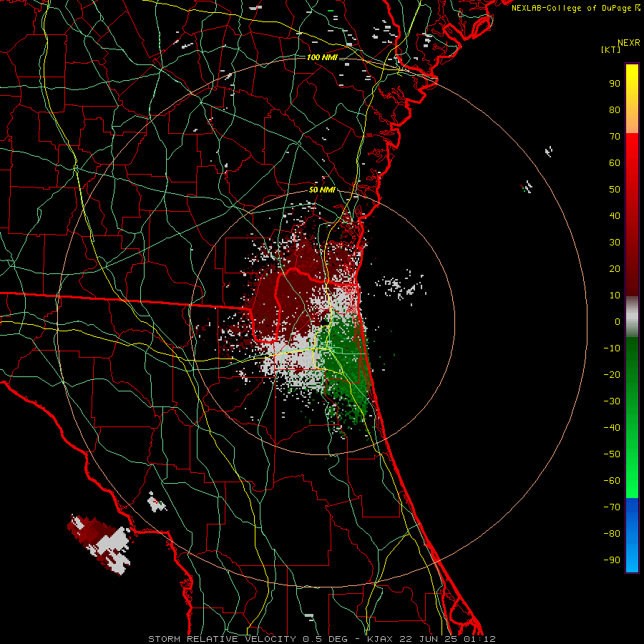Viewport: 644px width, 644px height.
Task: Click the -80 knot scale label
Action: (612, 534)
